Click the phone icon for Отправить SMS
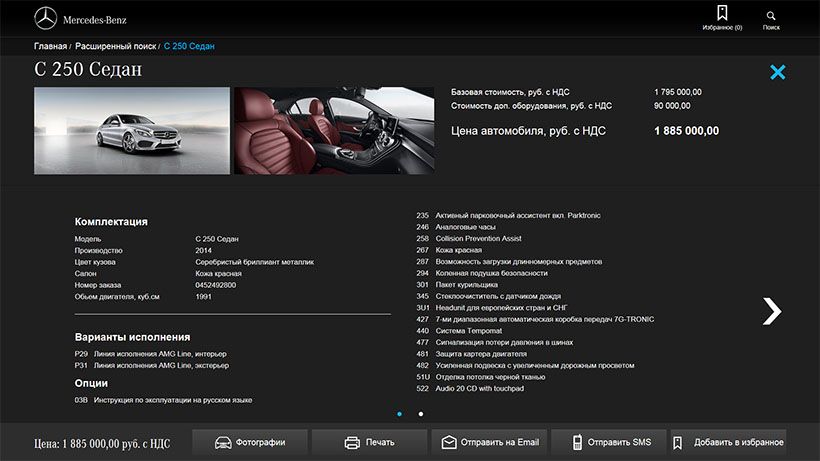 pyautogui.click(x=576, y=442)
